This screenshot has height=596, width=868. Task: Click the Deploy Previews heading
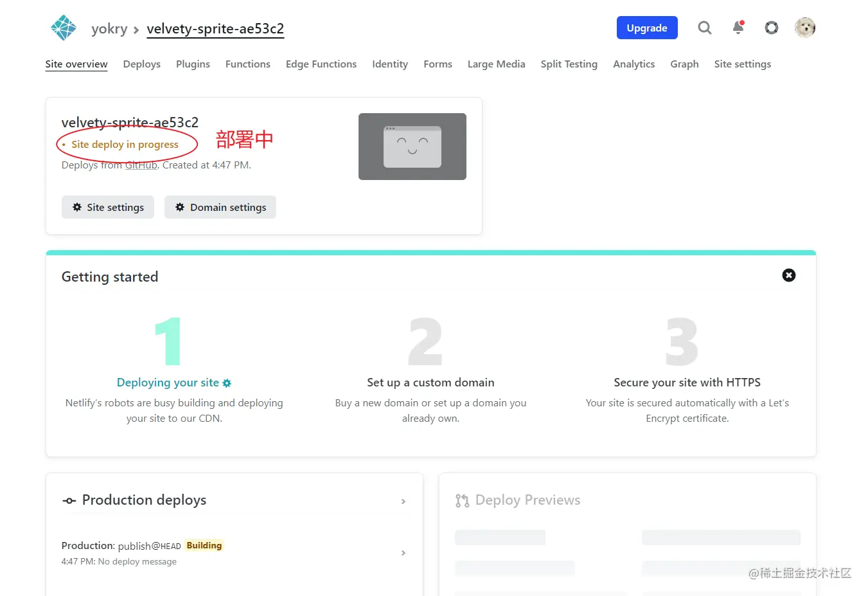[x=527, y=500]
